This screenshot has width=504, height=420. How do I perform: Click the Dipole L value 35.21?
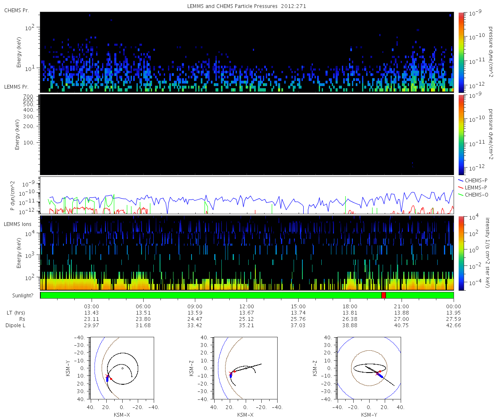click(247, 325)
